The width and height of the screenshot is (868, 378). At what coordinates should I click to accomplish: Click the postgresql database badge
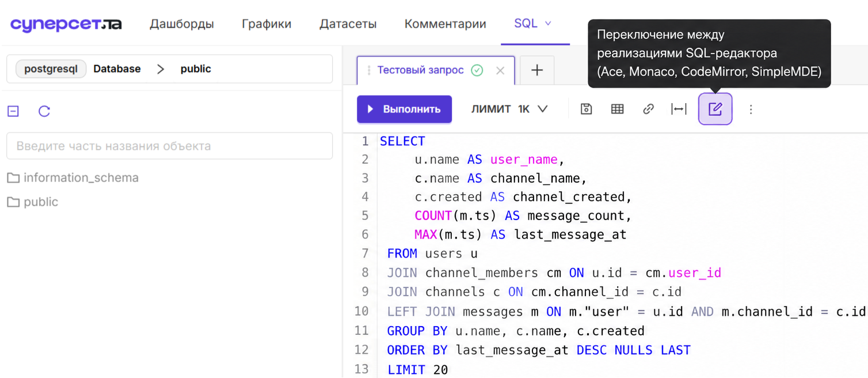pyautogui.click(x=51, y=69)
